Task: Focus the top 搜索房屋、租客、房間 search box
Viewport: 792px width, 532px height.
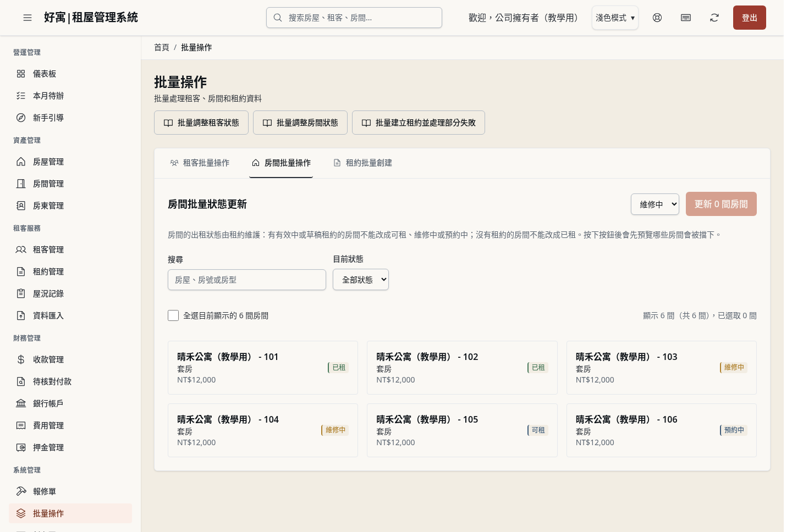Action: pos(354,18)
